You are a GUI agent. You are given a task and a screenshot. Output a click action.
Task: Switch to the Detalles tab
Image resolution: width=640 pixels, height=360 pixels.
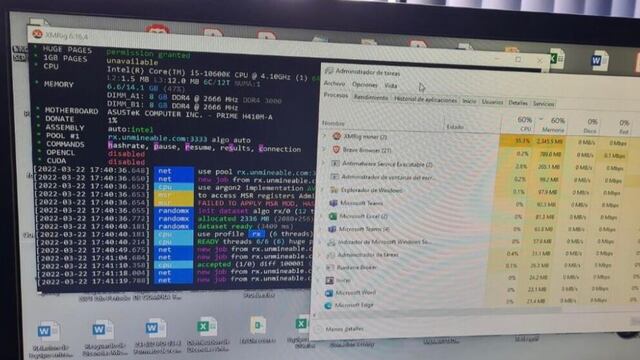pyautogui.click(x=518, y=103)
